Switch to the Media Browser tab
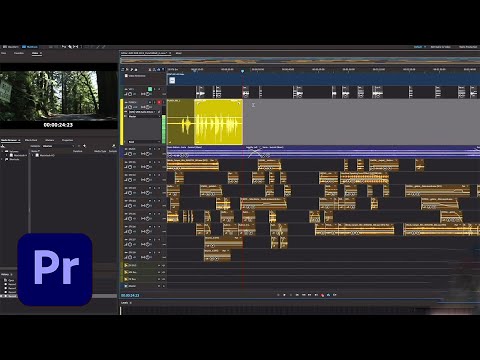 tap(9, 140)
